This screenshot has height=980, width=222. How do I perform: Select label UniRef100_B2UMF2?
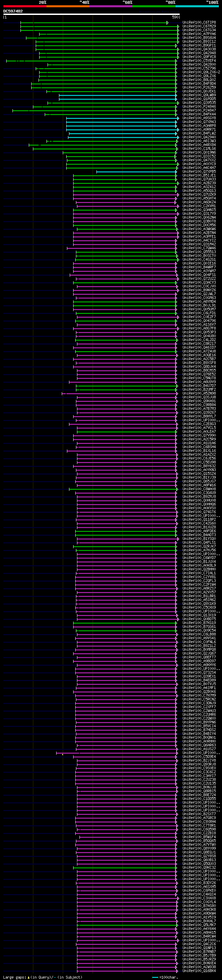pos(199,389)
